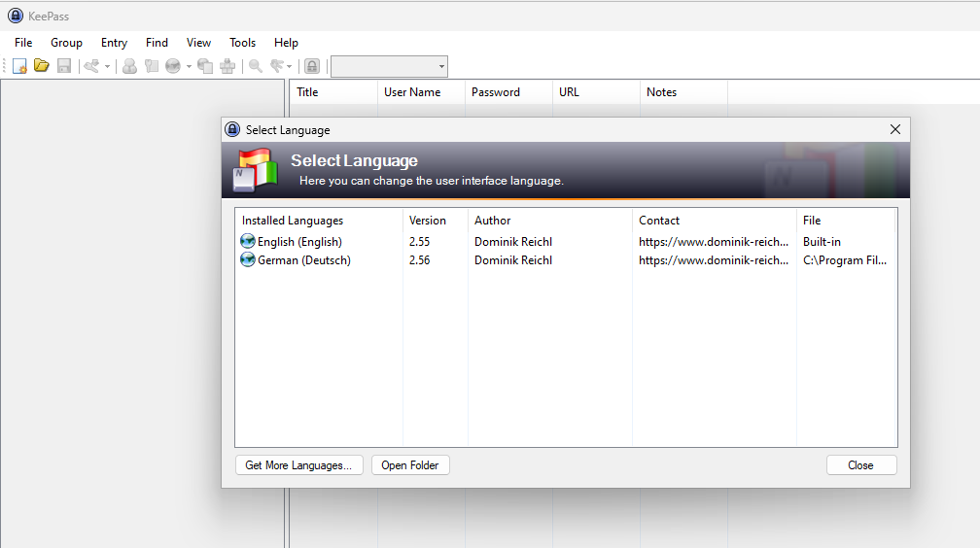Screen dimensions: 980x548
Task: Click the Copy Password toolbar icon
Action: pos(152,66)
